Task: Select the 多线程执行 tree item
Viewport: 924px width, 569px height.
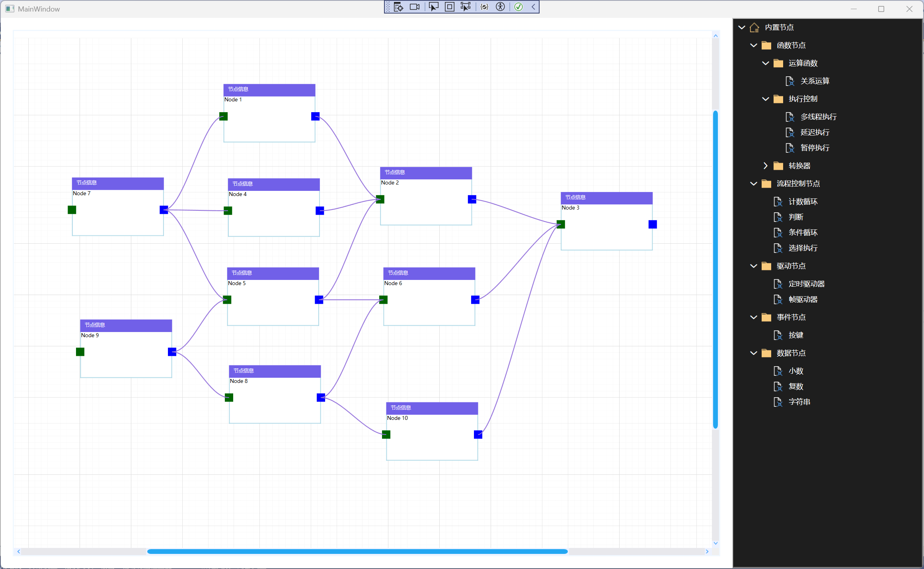Action: [x=818, y=117]
